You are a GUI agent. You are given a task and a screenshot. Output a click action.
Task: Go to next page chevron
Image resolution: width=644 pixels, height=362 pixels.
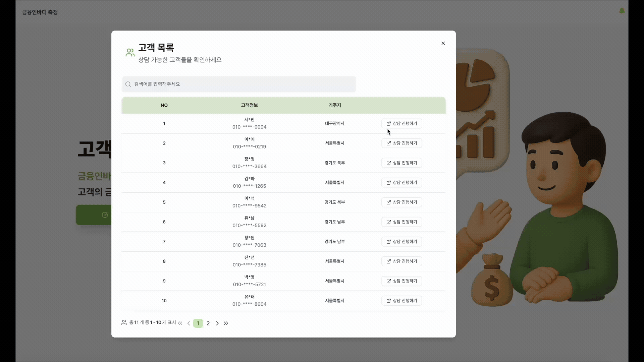pyautogui.click(x=217, y=323)
